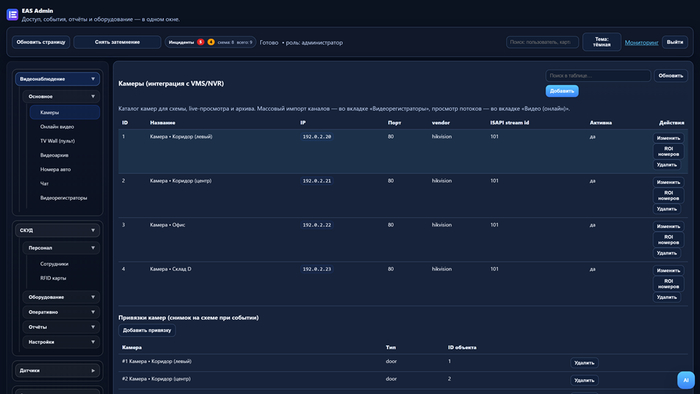Click IP address 192.0.2.20
The image size is (700, 394).
tap(317, 137)
